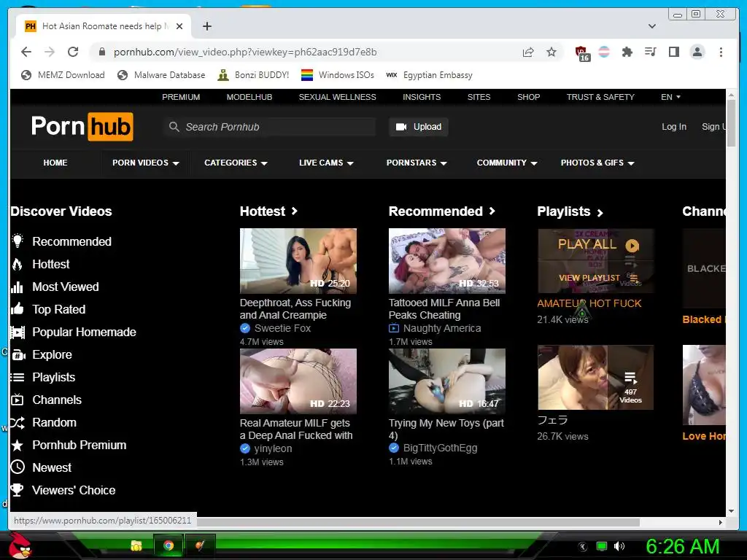Click the trophy icon beside Viewers' Choice

[18, 490]
